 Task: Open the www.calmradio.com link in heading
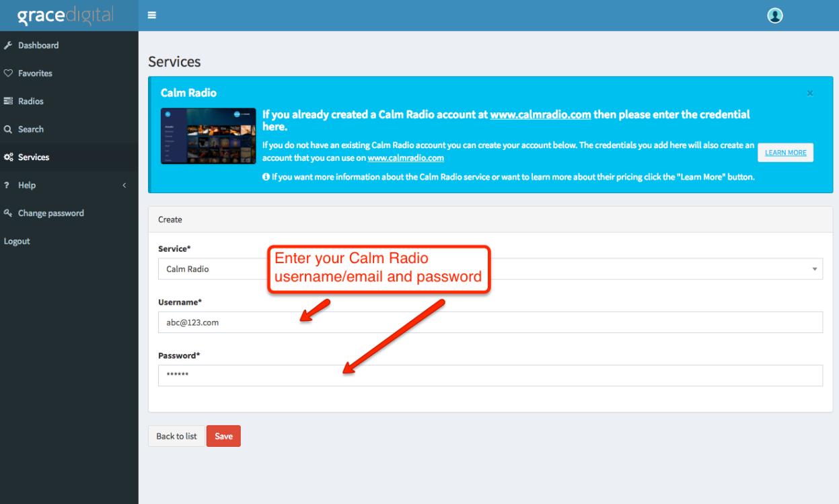540,115
